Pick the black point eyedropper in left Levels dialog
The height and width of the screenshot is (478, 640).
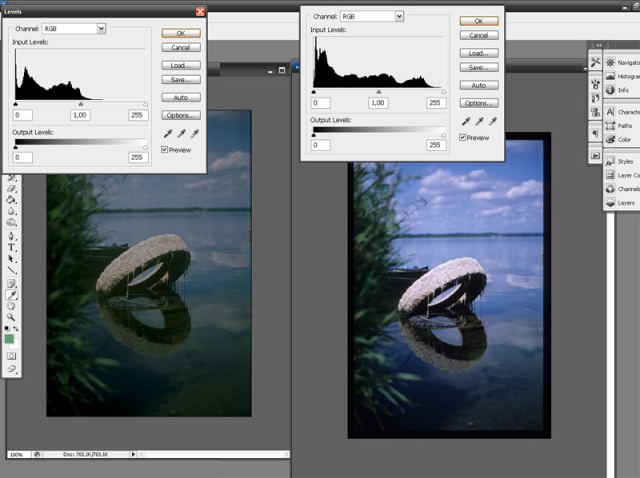pyautogui.click(x=168, y=133)
